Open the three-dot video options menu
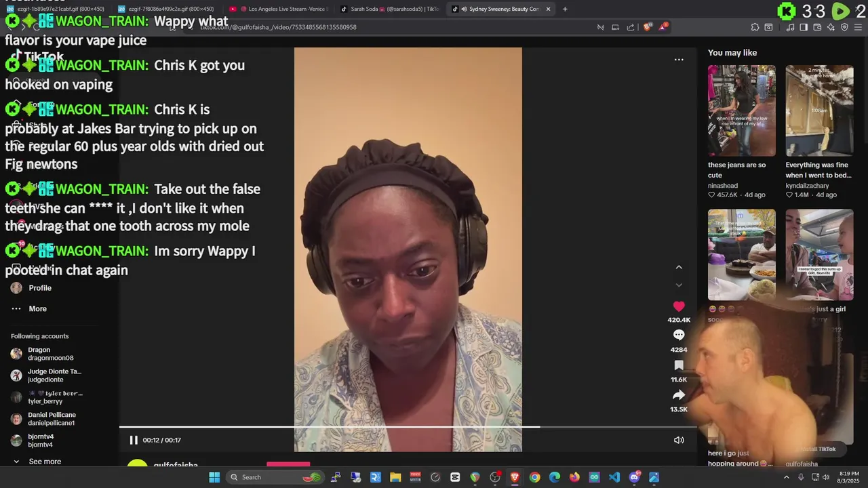 click(x=679, y=60)
